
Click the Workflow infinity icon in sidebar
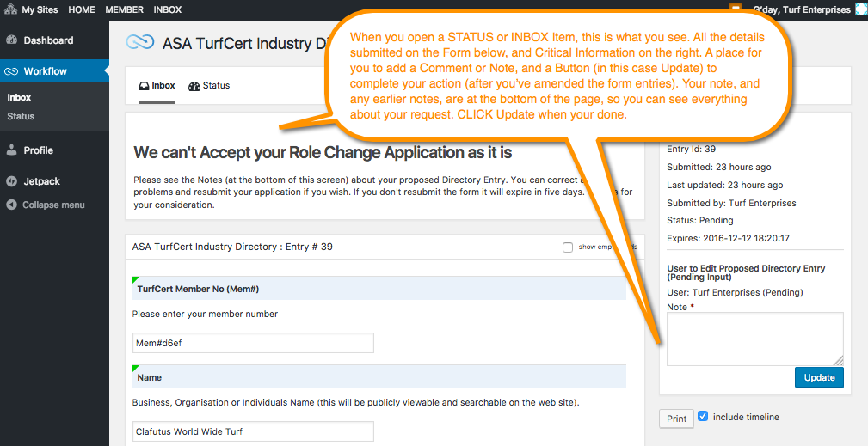pyautogui.click(x=11, y=71)
